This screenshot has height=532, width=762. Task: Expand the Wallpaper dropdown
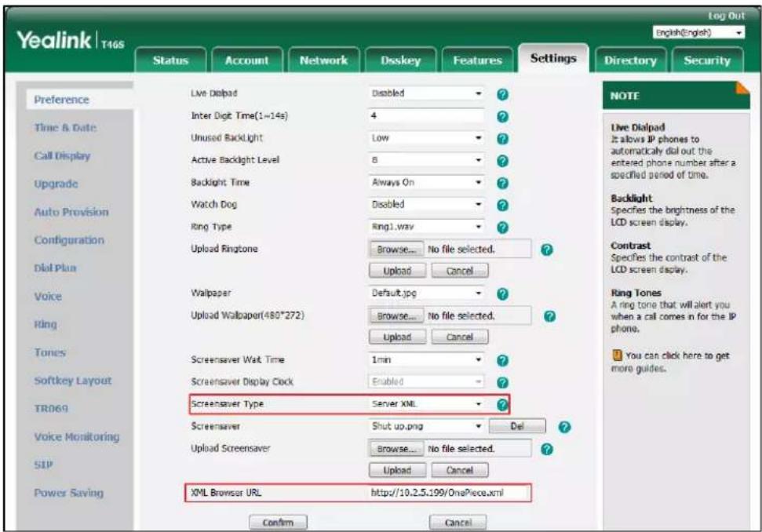[x=425, y=293]
